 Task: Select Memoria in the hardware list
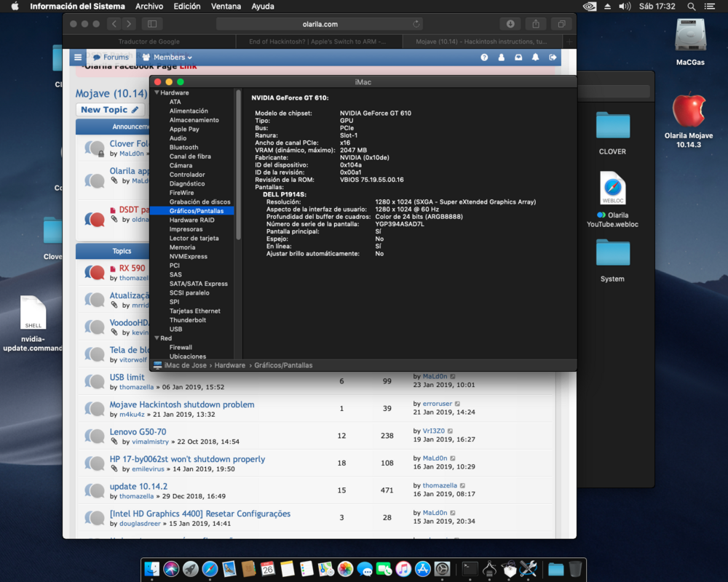coord(182,247)
